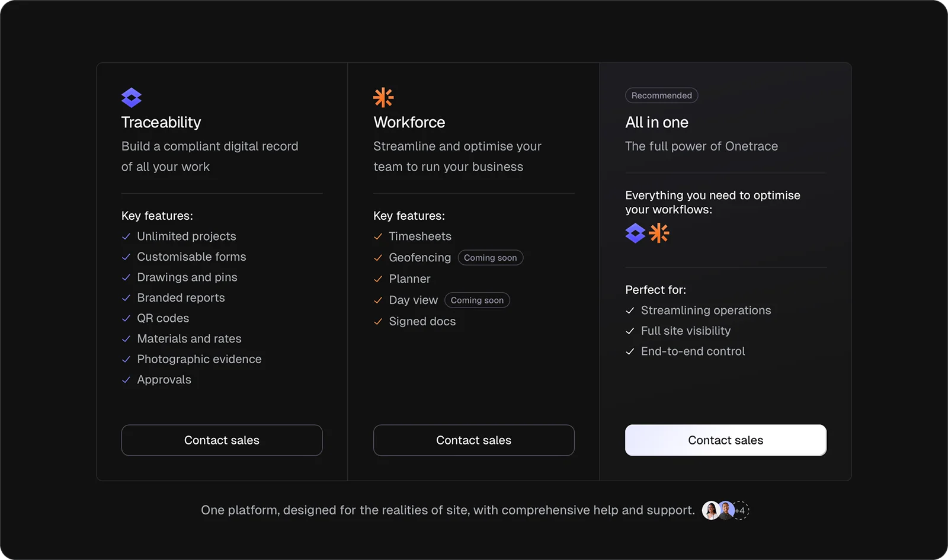Click the checkmark beside Unlimited projects
The height and width of the screenshot is (560, 948).
click(125, 236)
